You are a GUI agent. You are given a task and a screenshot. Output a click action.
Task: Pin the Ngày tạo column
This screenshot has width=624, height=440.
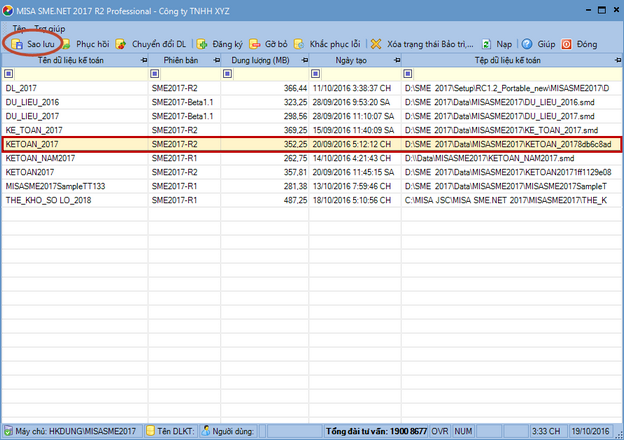397,60
